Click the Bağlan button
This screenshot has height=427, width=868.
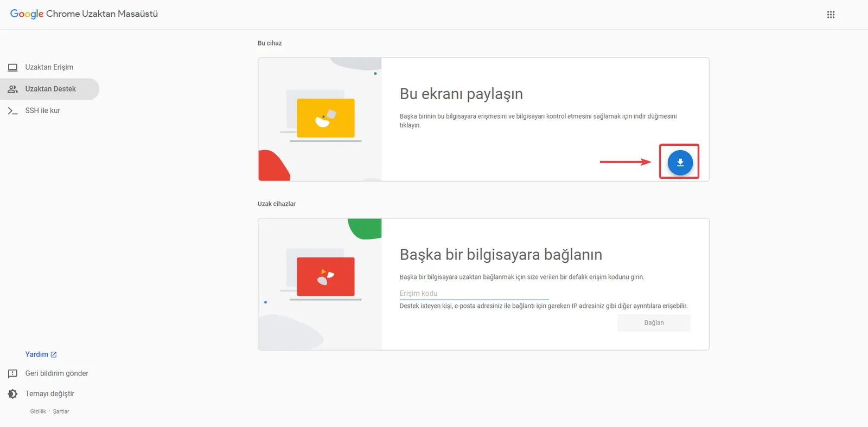click(654, 323)
